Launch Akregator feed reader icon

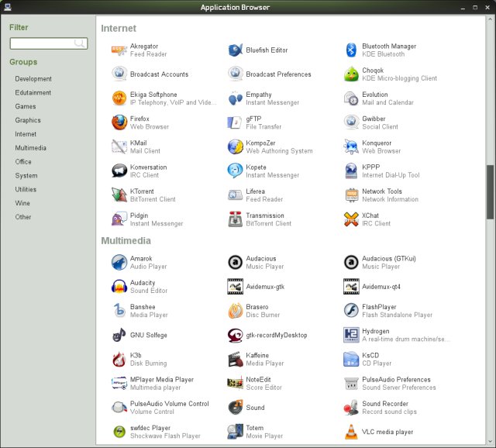click(x=119, y=50)
